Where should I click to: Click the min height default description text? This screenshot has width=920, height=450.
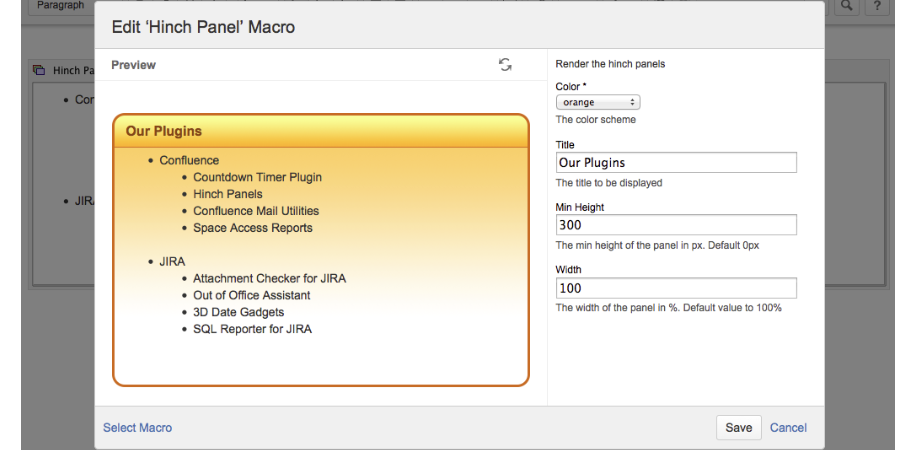(657, 245)
